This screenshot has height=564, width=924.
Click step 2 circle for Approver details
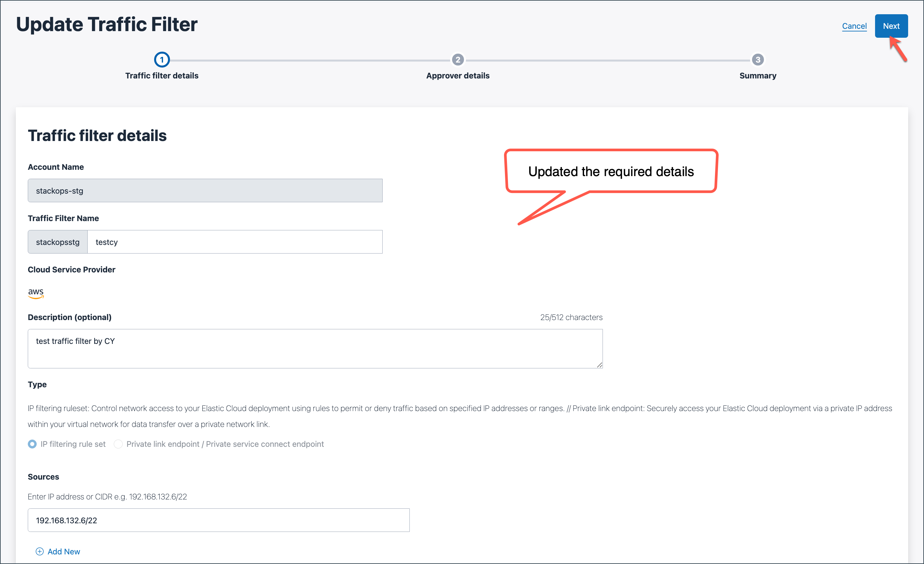[x=457, y=59]
